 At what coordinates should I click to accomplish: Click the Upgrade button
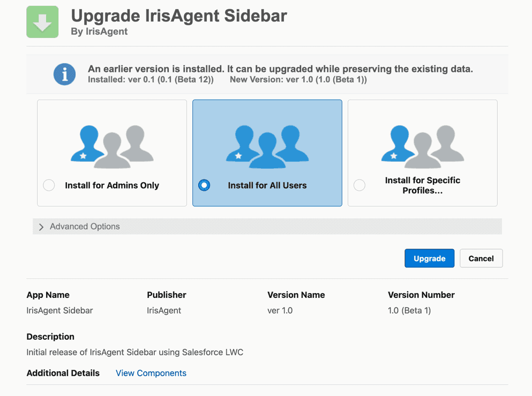pyautogui.click(x=429, y=258)
